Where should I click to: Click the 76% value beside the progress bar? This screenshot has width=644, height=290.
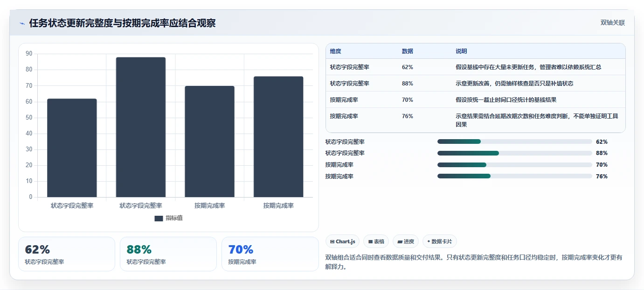pos(602,177)
